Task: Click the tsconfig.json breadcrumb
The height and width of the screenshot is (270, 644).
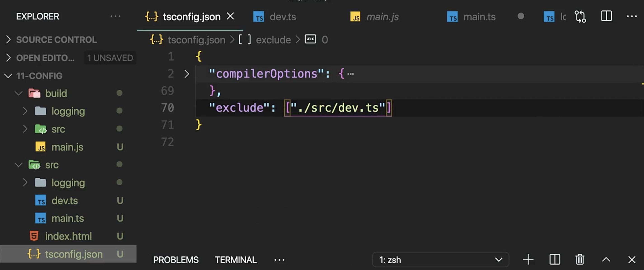Action: point(196,40)
